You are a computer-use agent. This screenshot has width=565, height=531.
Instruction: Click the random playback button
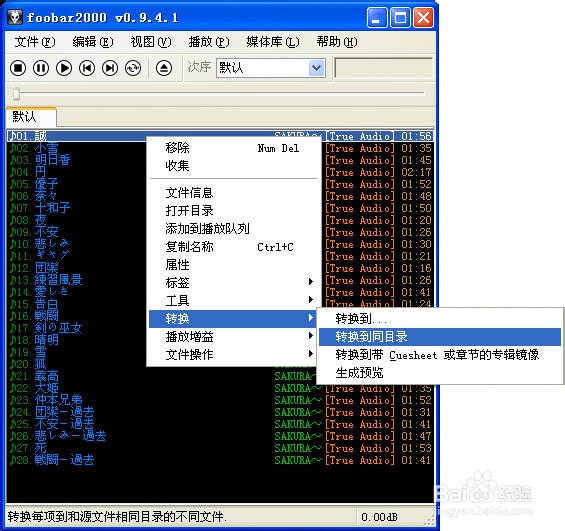pyautogui.click(x=133, y=68)
